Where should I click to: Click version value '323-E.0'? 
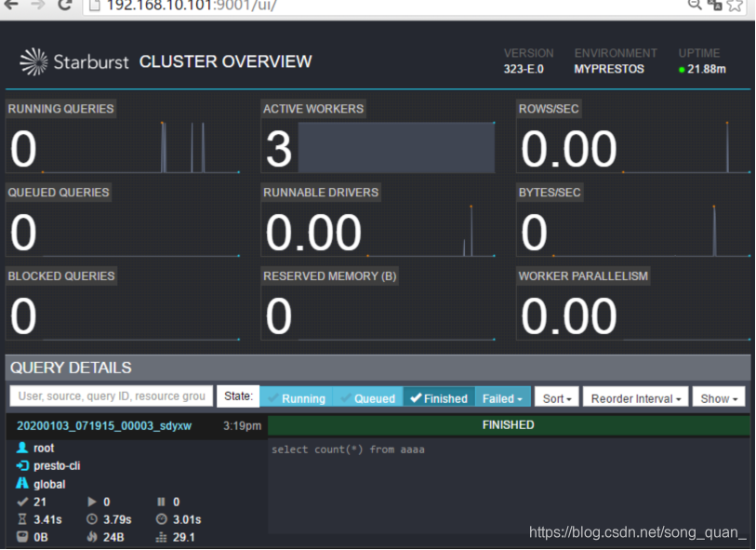524,69
